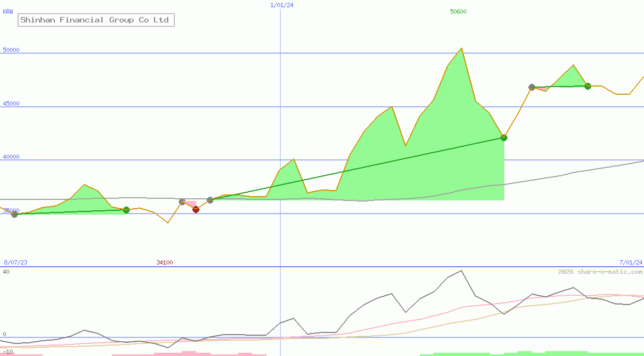Image resolution: width=644 pixels, height=356 pixels.
Task: Click the gray marker starting the last trade
Action: pos(532,87)
